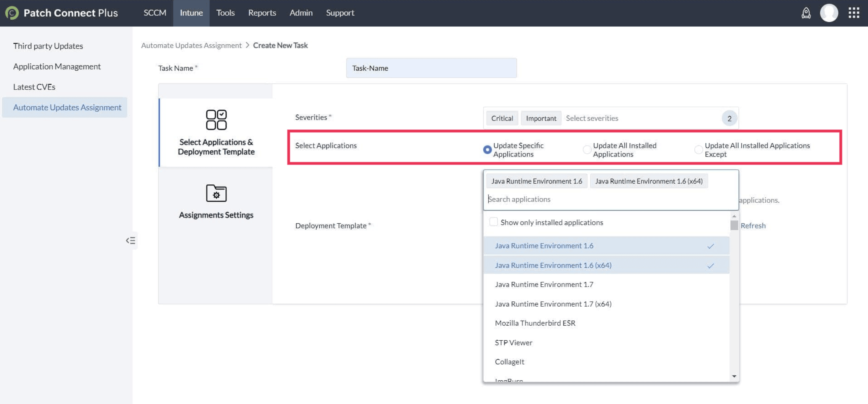Select Update Specific Applications radio button
The width and height of the screenshot is (868, 404).
click(487, 149)
